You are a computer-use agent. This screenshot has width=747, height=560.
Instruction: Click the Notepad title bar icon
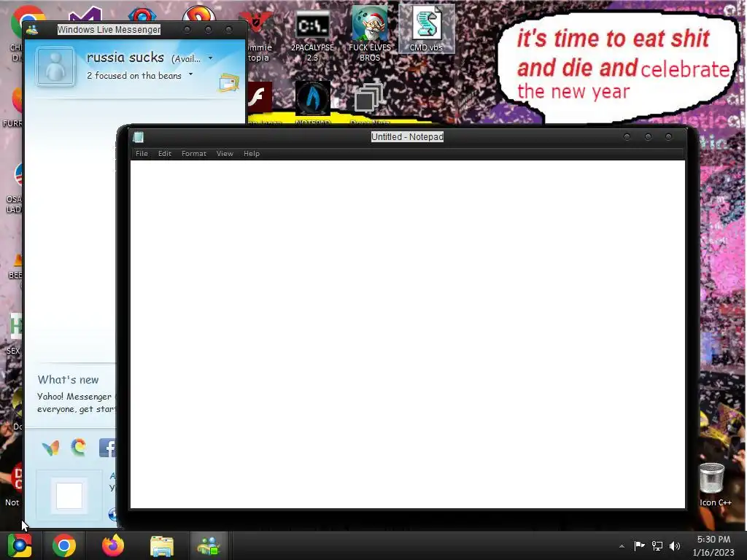(x=138, y=137)
